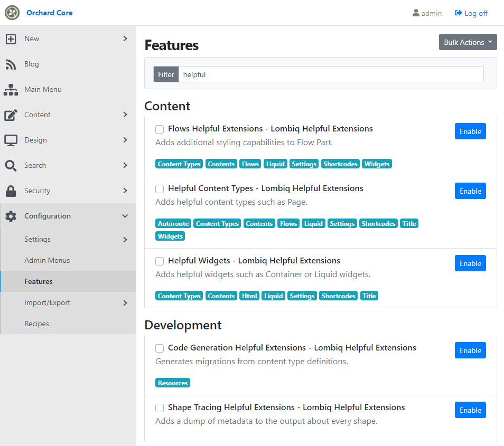Viewport: 504px width, 446px height.
Task: Enable Code Generation Helpful Extensions
Action: click(470, 350)
